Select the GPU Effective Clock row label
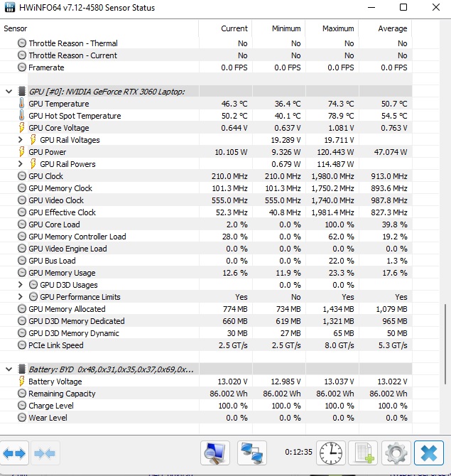This screenshot has height=476, width=451. click(x=63, y=212)
